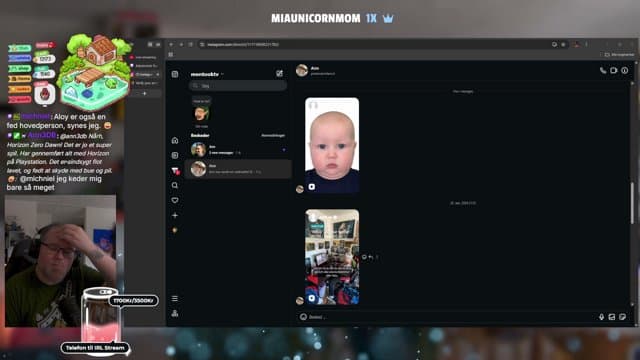Open the browser profile avatar
This screenshot has width=640, height=360.
click(576, 44)
